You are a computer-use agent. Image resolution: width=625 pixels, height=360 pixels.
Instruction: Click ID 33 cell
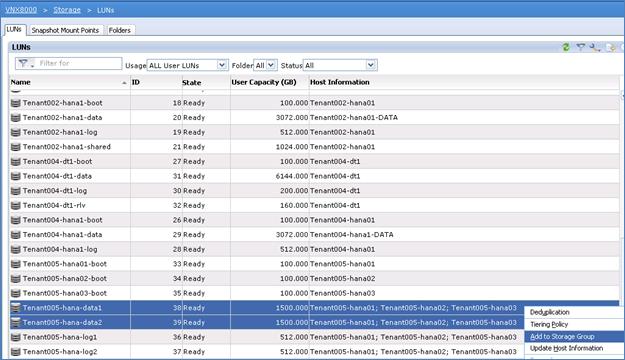[177, 264]
